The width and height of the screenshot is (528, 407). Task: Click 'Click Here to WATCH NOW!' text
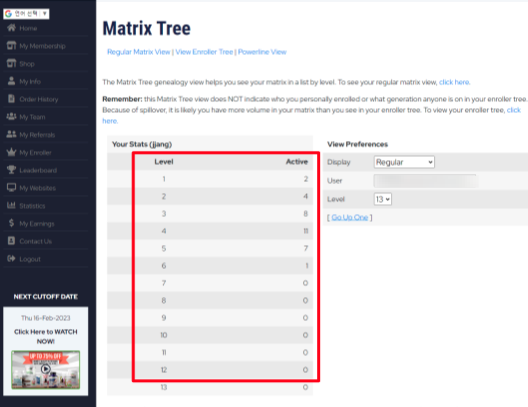tap(46, 336)
